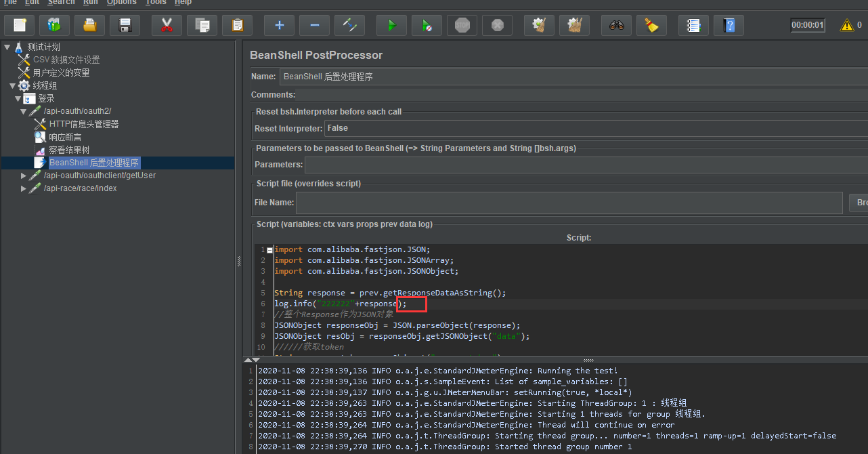Stop the running test with the Stop icon
The width and height of the screenshot is (868, 454).
click(x=462, y=26)
